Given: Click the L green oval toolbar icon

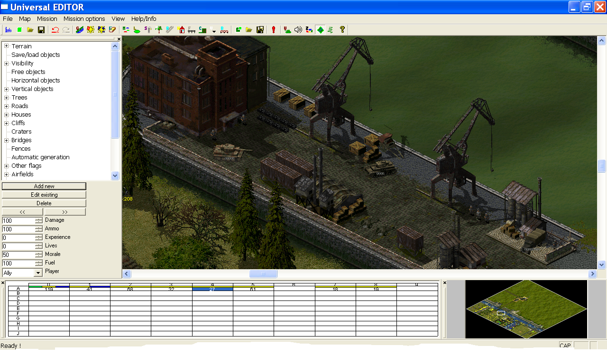Looking at the screenshot, I should (x=137, y=30).
